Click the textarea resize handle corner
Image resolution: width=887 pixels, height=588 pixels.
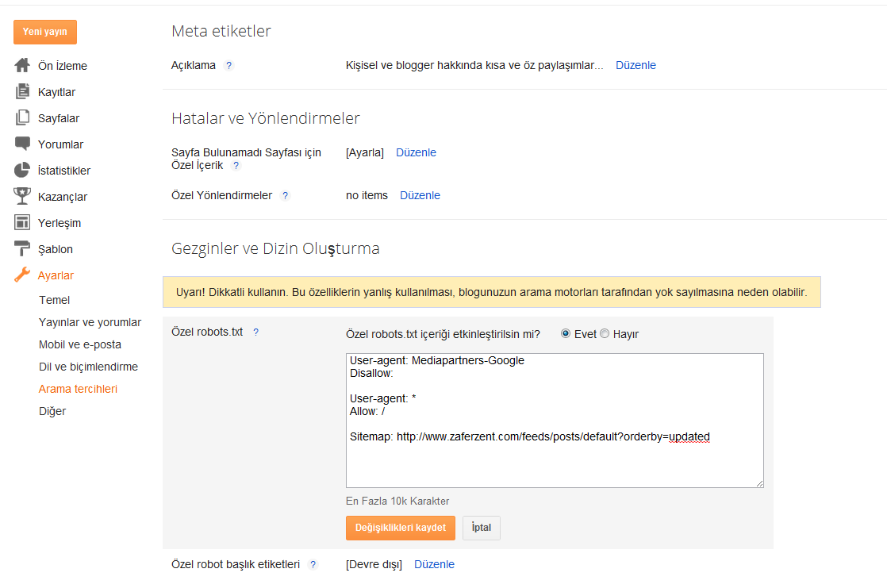pyautogui.click(x=760, y=483)
